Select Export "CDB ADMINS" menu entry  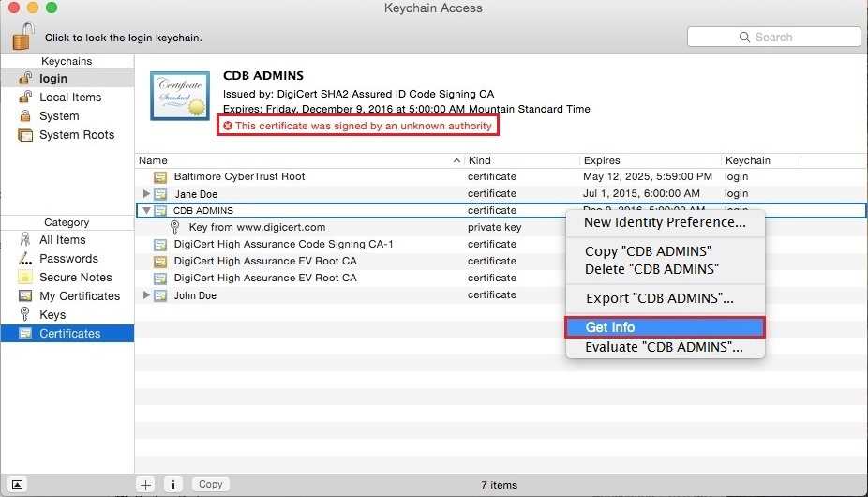659,298
